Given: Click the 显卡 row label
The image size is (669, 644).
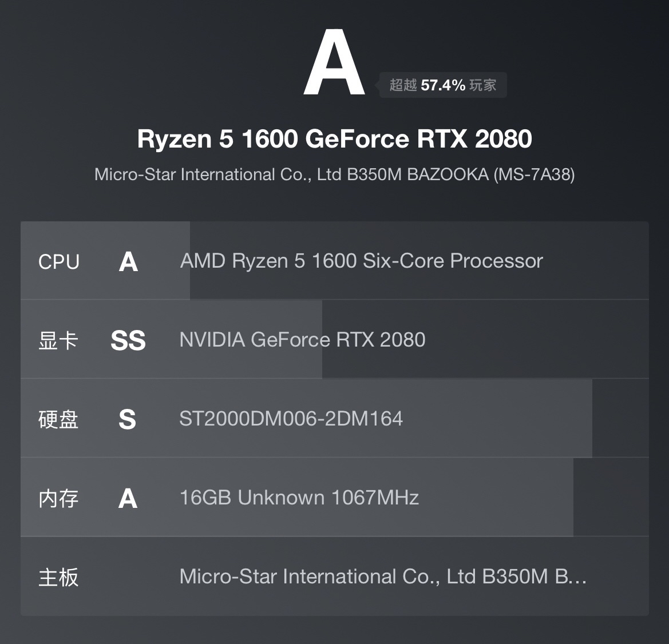Looking at the screenshot, I should (58, 341).
